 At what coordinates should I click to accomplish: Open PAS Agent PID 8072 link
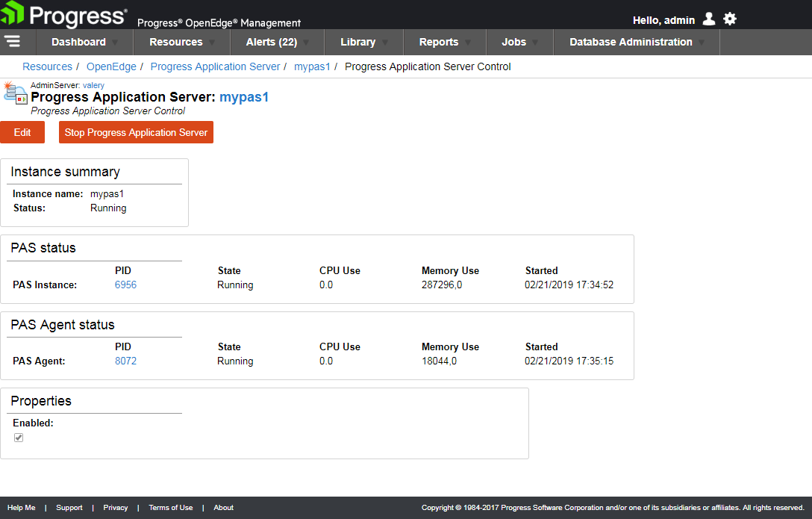pyautogui.click(x=125, y=361)
